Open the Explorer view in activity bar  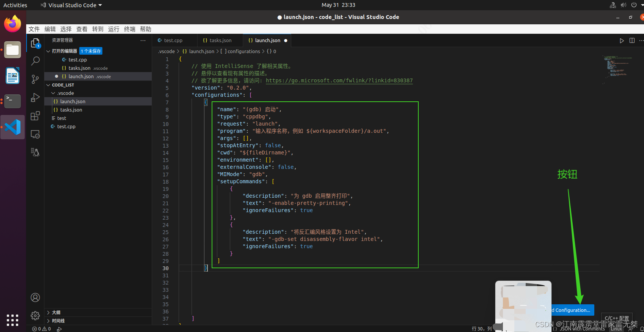click(35, 43)
